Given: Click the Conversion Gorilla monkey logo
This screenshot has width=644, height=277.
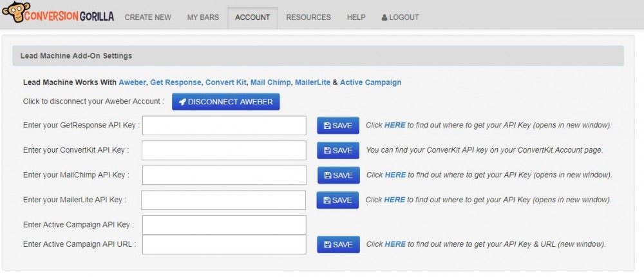Looking at the screenshot, I should point(58,13).
